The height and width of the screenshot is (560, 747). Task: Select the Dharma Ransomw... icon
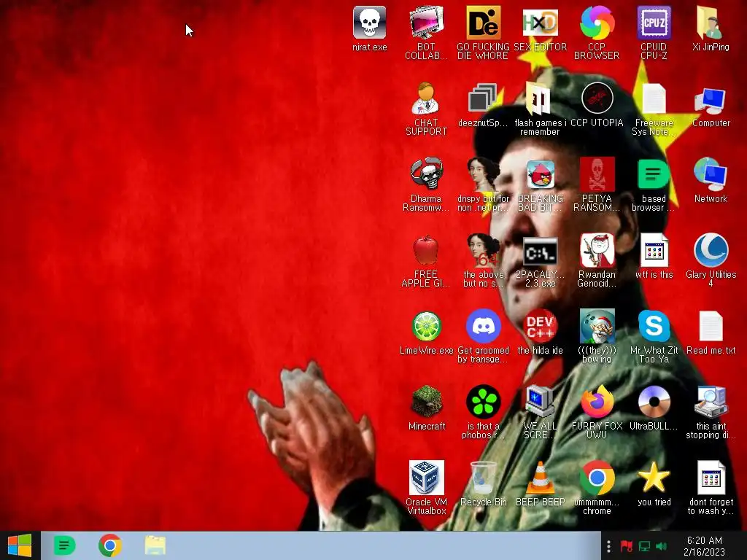point(426,174)
